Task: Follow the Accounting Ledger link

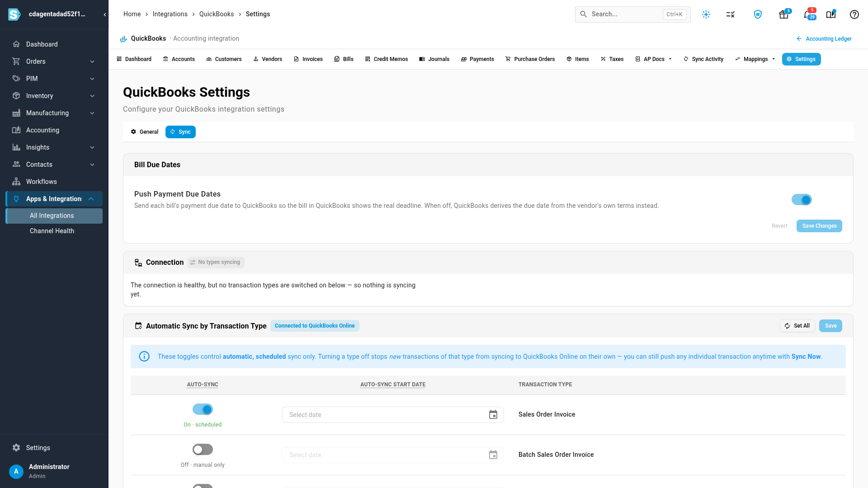Action: click(x=824, y=39)
